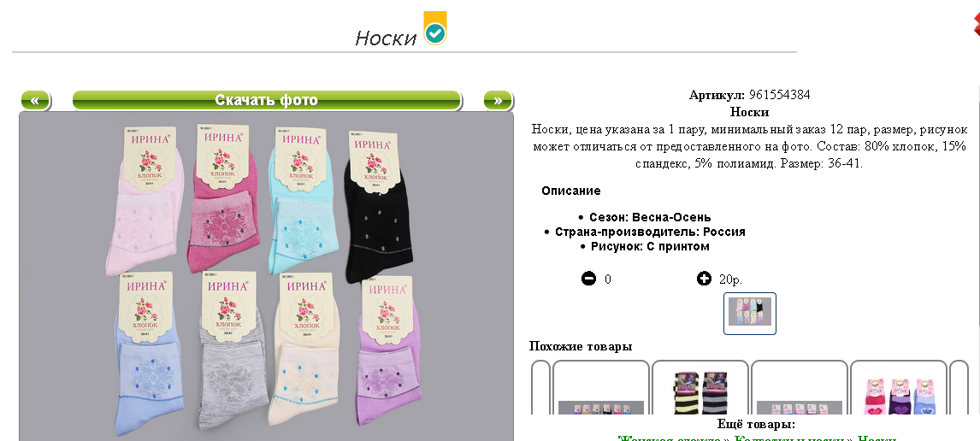Go to previous photo with « button

click(x=35, y=101)
